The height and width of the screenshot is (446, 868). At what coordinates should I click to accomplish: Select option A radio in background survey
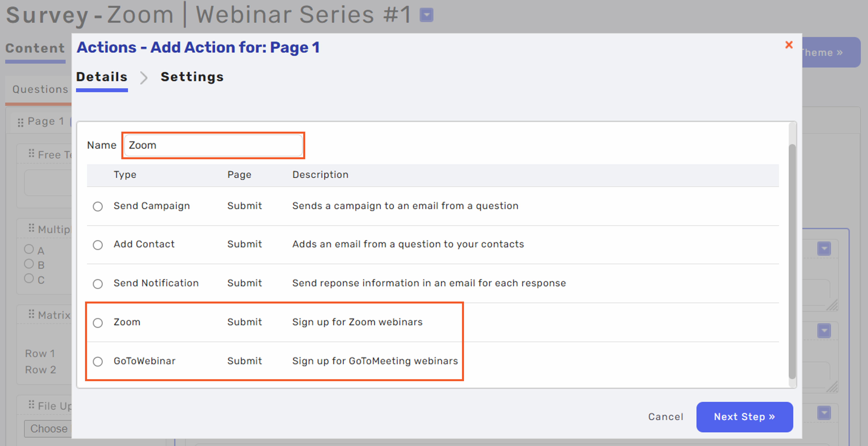[29, 249]
